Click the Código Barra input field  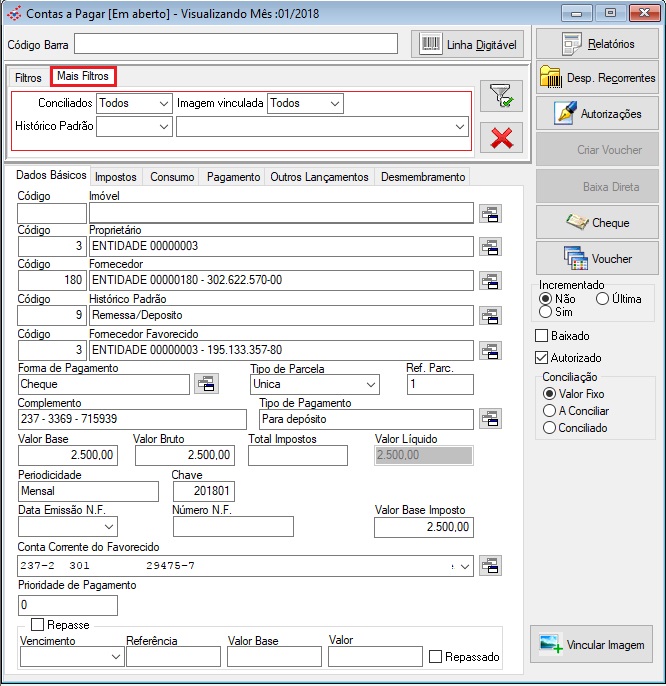tap(236, 45)
